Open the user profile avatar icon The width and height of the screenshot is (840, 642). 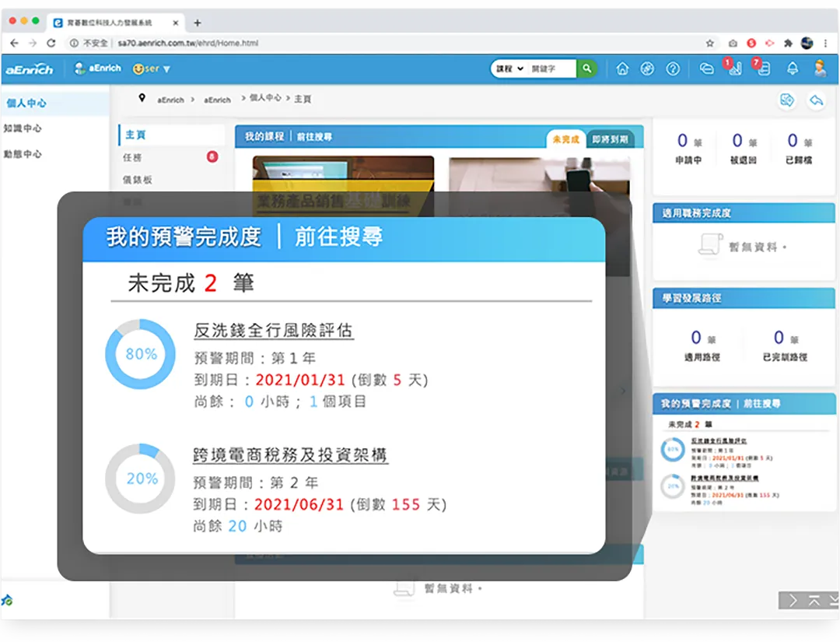pos(821,68)
